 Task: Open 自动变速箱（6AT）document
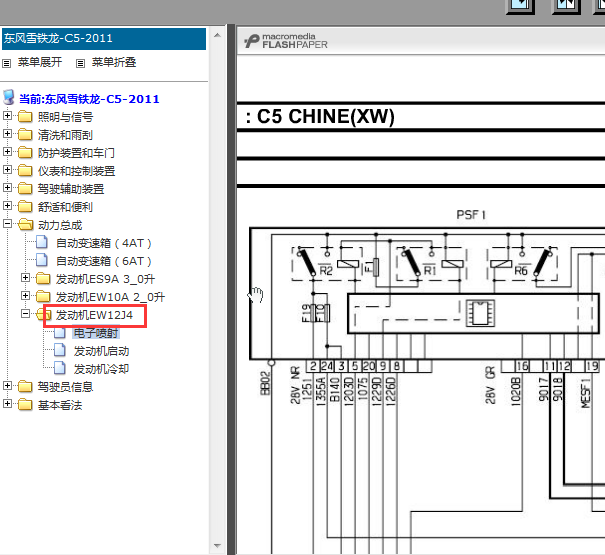[103, 261]
